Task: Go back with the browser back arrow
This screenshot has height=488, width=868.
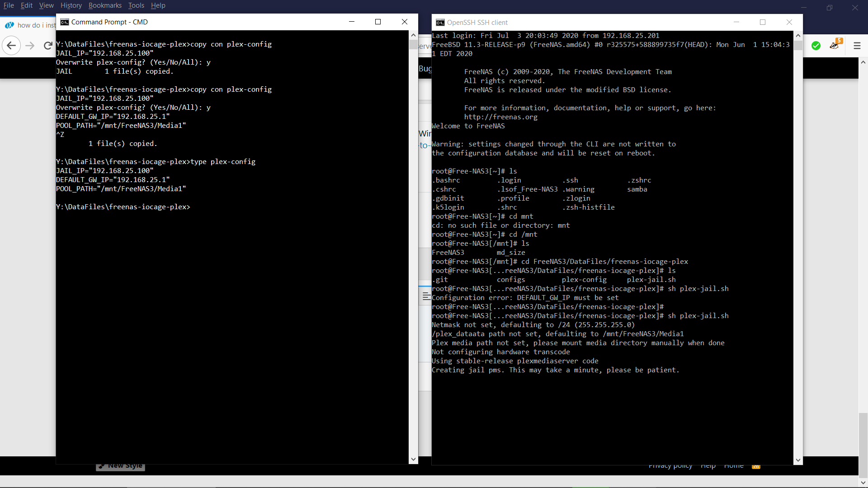Action: point(11,46)
